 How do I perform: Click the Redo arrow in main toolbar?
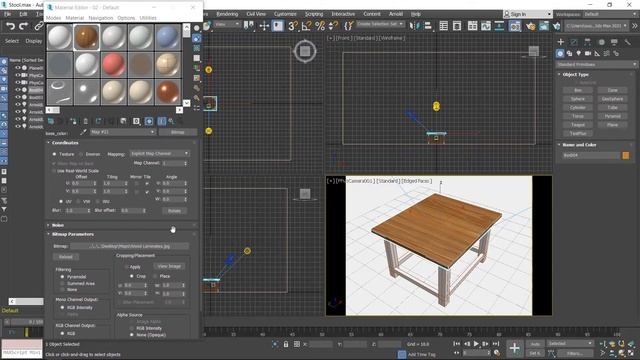24,27
